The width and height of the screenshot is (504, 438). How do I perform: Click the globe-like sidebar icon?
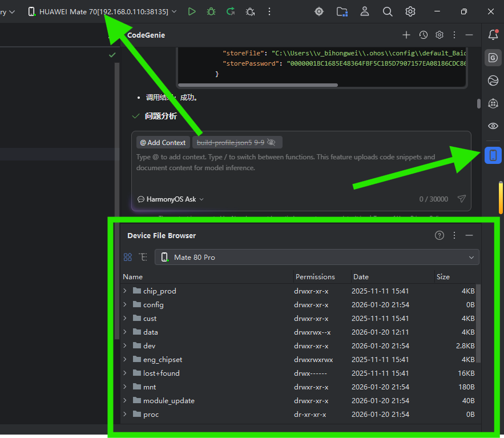tap(493, 81)
